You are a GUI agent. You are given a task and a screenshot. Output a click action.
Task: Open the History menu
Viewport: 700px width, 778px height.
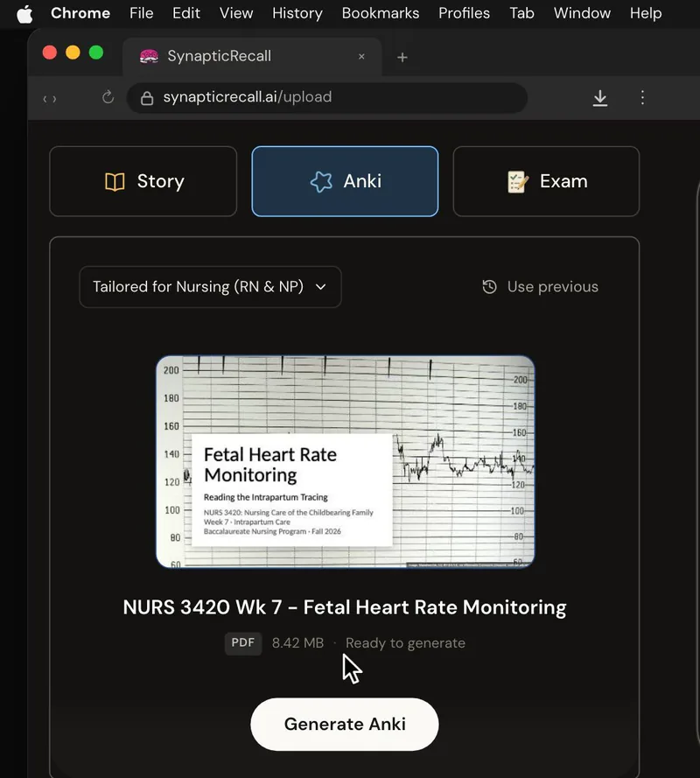point(297,13)
